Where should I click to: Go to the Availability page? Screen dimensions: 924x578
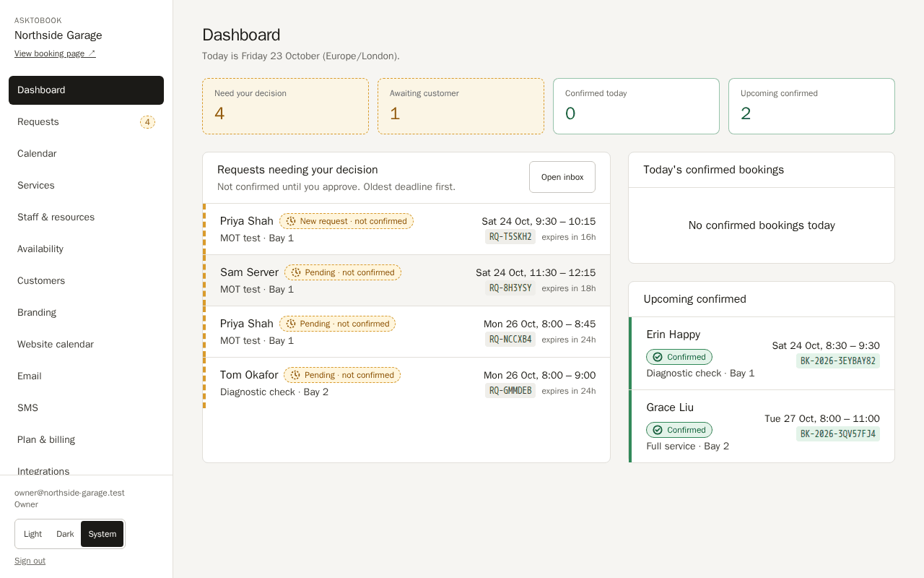click(x=86, y=249)
